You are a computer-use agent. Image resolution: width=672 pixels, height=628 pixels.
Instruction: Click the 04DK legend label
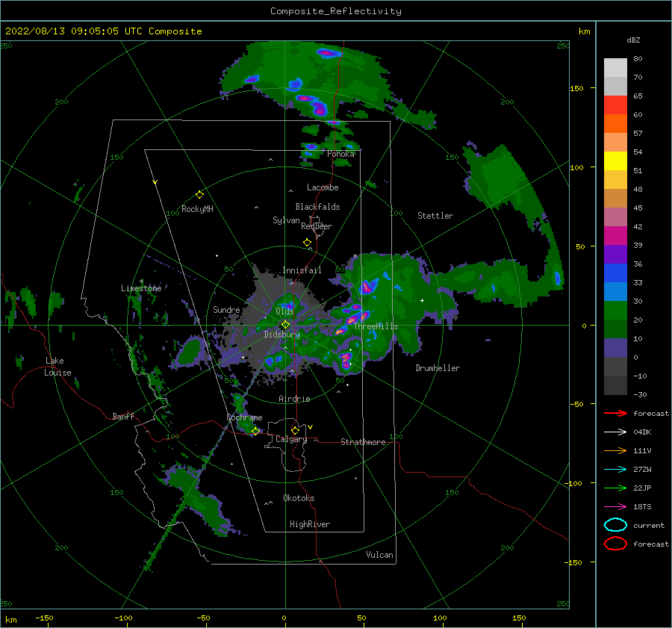coord(642,432)
